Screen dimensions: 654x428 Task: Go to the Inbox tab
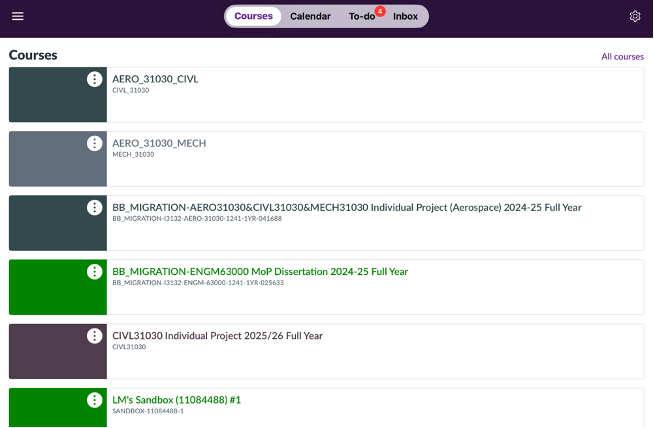(x=405, y=17)
